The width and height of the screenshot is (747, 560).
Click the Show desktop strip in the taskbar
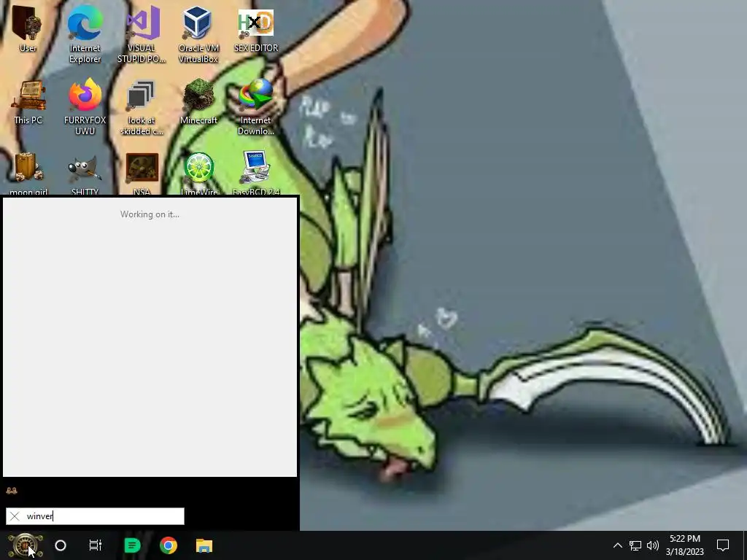tap(744, 545)
